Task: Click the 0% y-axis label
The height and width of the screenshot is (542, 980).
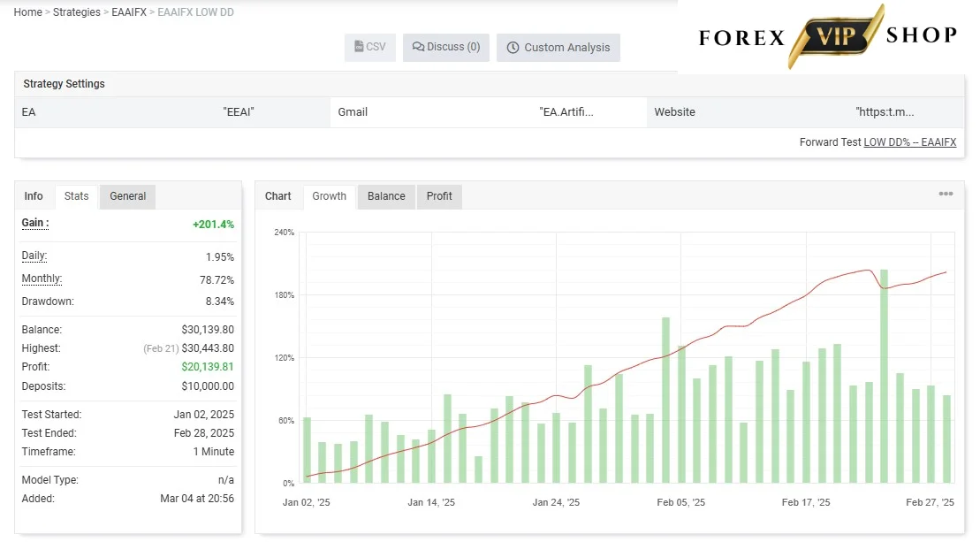Action: pos(288,484)
